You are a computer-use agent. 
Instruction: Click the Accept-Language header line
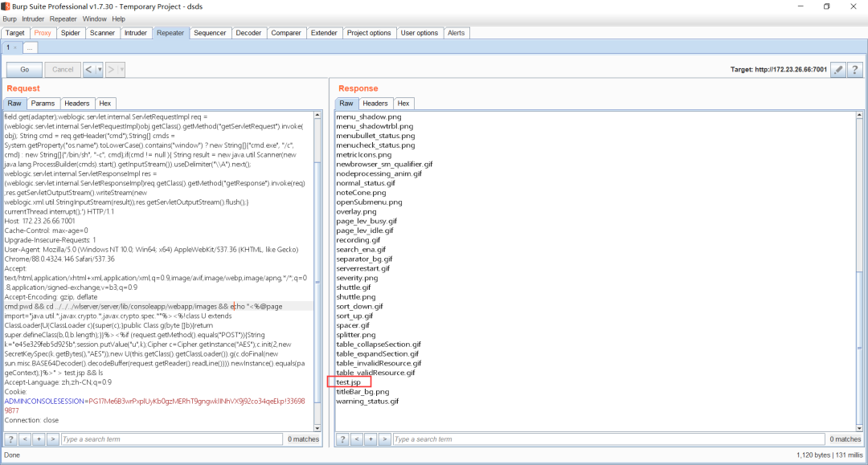click(58, 382)
